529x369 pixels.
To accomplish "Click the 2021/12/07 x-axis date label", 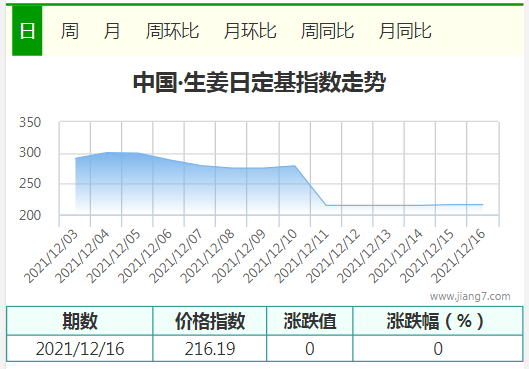I will 175,256.
